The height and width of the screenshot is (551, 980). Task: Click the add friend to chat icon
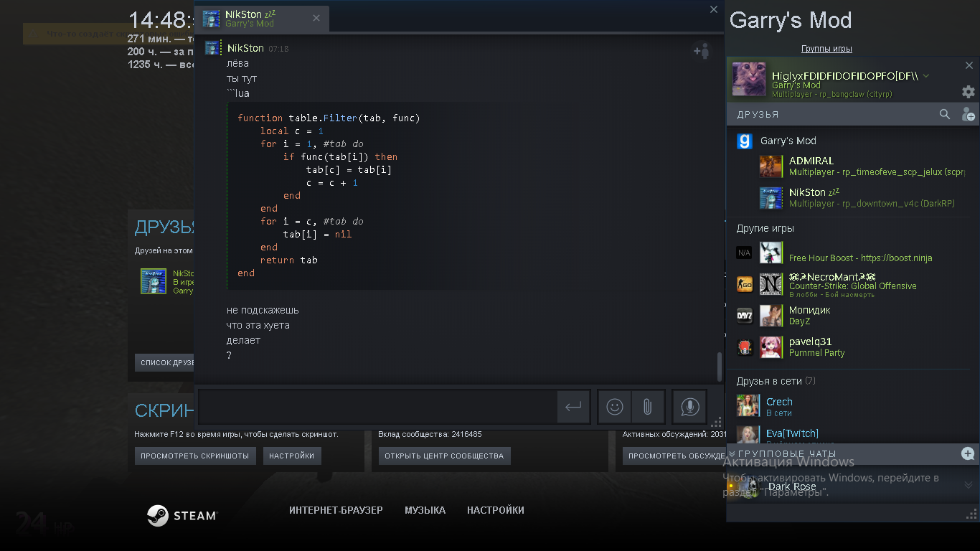[701, 51]
